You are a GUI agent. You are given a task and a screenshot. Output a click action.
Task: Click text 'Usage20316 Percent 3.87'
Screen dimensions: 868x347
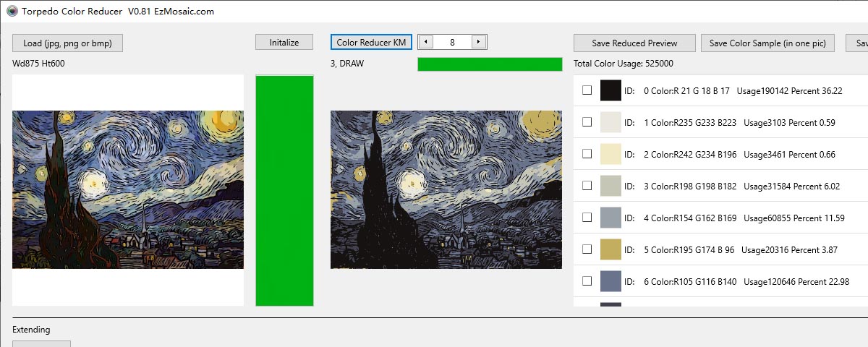pos(789,250)
